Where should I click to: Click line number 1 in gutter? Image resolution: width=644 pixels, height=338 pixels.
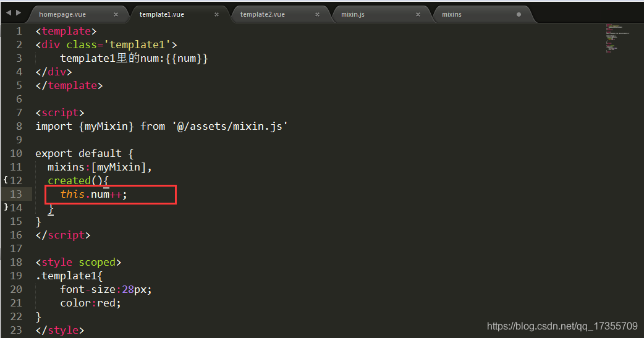pyautogui.click(x=19, y=32)
